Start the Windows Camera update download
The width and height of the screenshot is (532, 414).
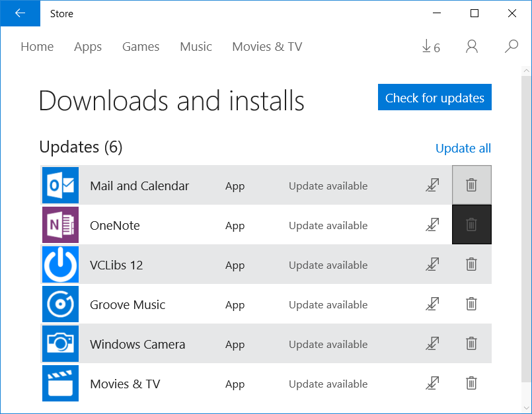432,343
